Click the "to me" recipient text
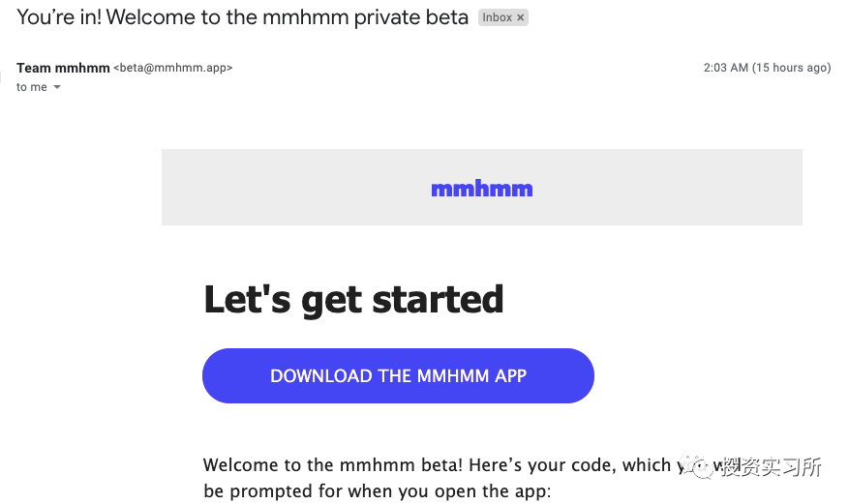Viewport: 849px width, 504px height. click(x=31, y=87)
